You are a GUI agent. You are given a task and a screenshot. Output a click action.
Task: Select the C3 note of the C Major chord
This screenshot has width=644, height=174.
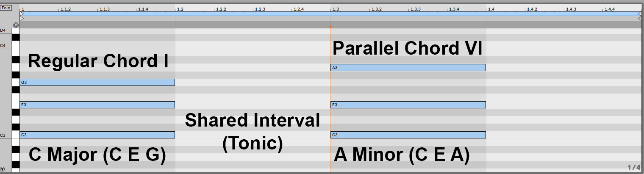tap(97, 135)
